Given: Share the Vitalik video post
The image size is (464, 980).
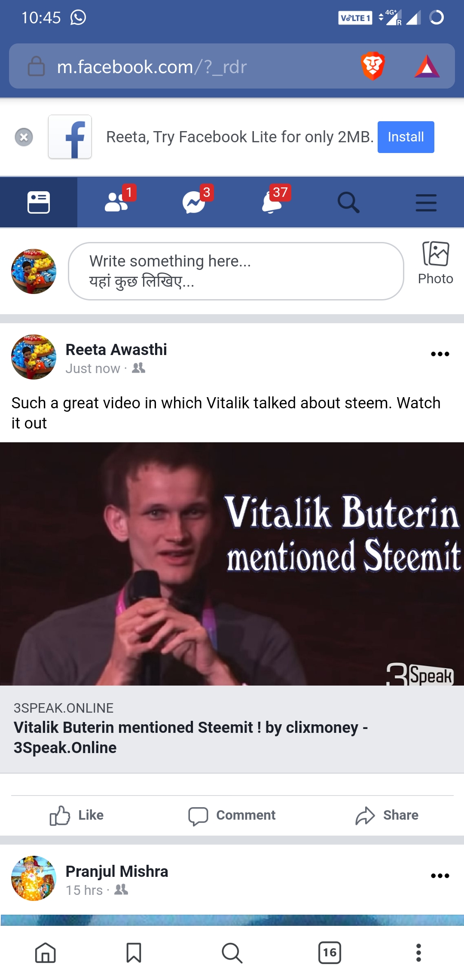Looking at the screenshot, I should pyautogui.click(x=387, y=815).
